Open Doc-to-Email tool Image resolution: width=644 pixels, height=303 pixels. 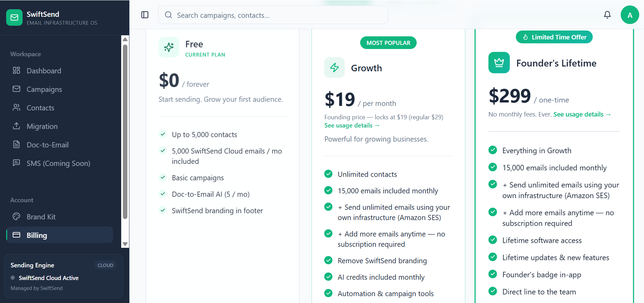(60, 145)
